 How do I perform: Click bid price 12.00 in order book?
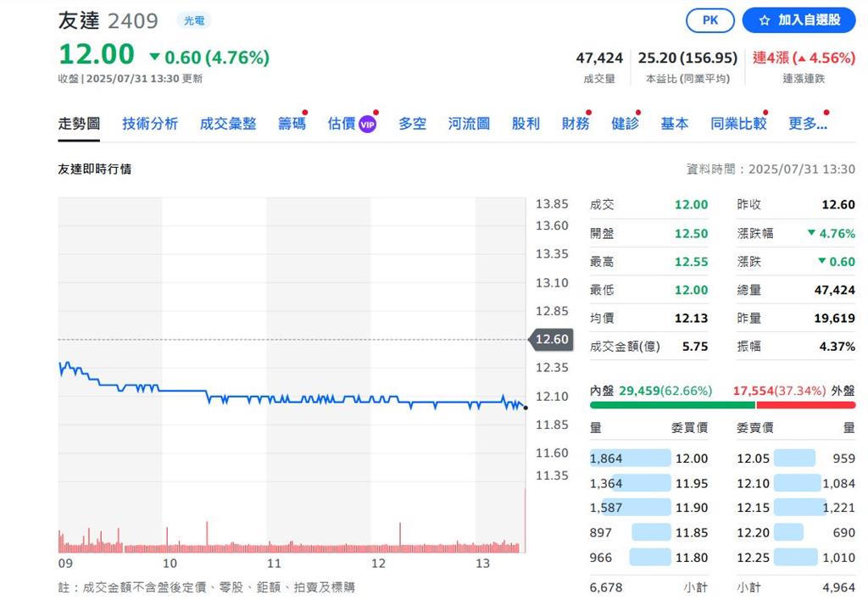(692, 458)
